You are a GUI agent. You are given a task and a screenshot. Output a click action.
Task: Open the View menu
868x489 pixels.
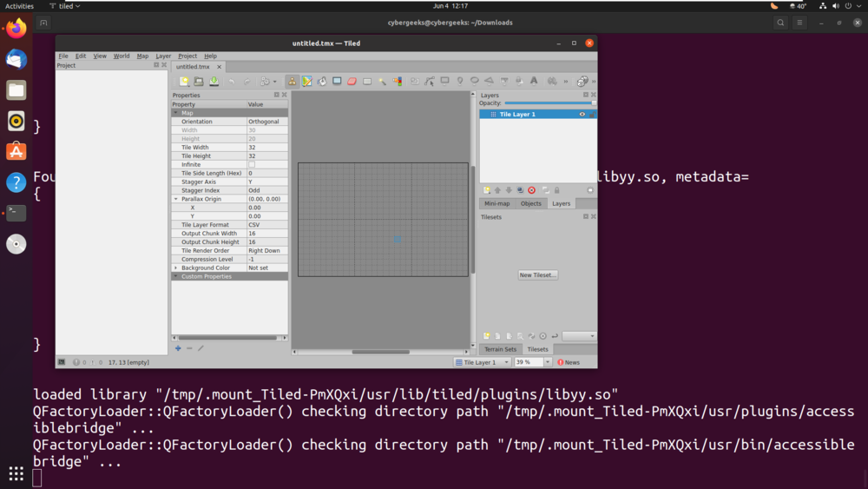coord(100,56)
